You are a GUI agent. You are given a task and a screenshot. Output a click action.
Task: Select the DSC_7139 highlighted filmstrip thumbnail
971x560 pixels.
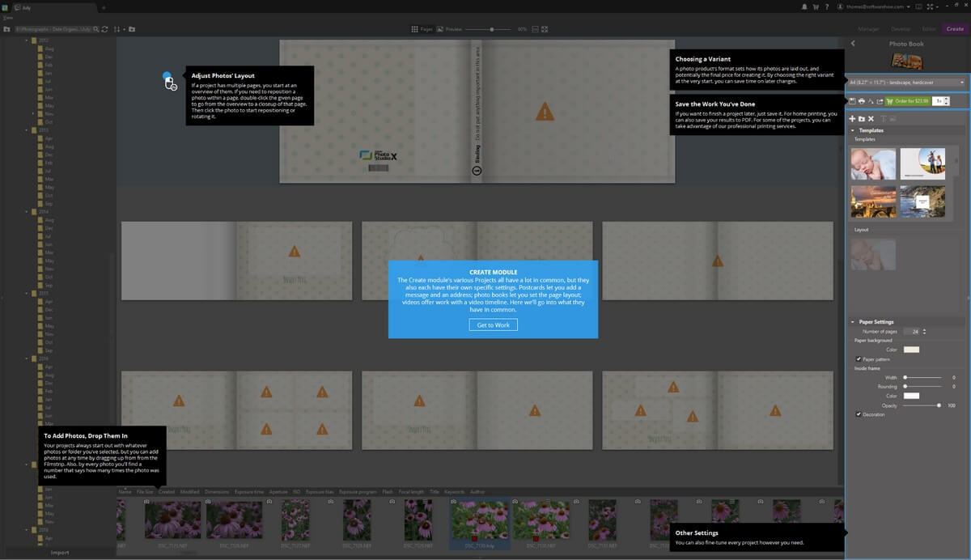(x=479, y=520)
